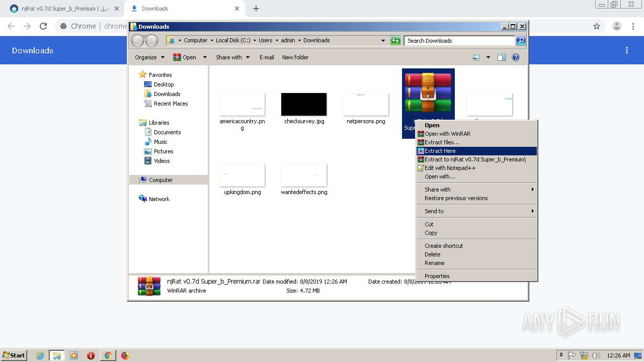Click the refresh button beside address bar
This screenshot has width=644, height=362.
pos(395,41)
